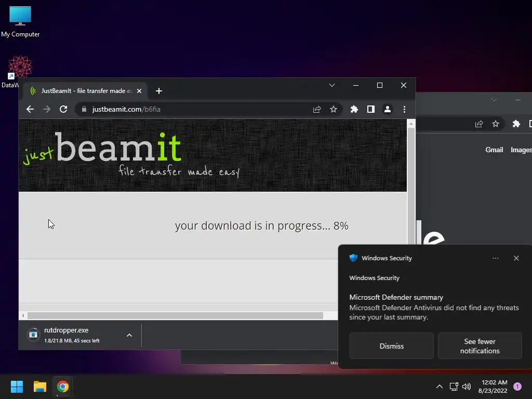The height and width of the screenshot is (399, 532).
Task: Expand rutdropper.exe download options chevron
Action: click(x=129, y=335)
